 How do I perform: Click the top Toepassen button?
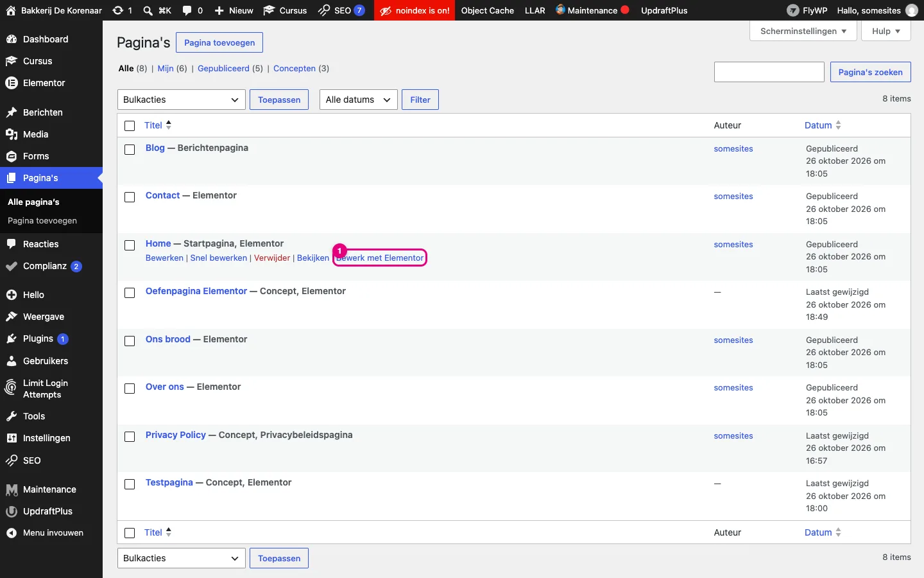click(279, 100)
